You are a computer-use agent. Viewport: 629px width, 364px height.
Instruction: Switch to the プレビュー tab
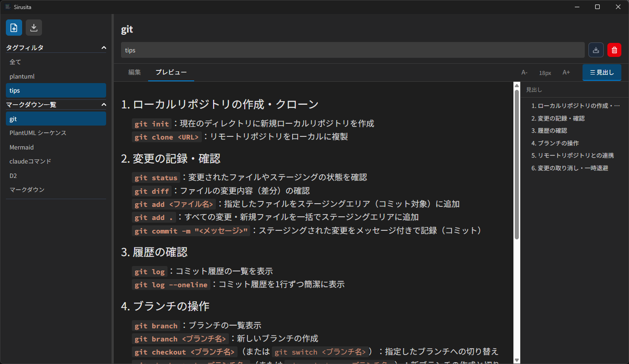click(x=171, y=72)
